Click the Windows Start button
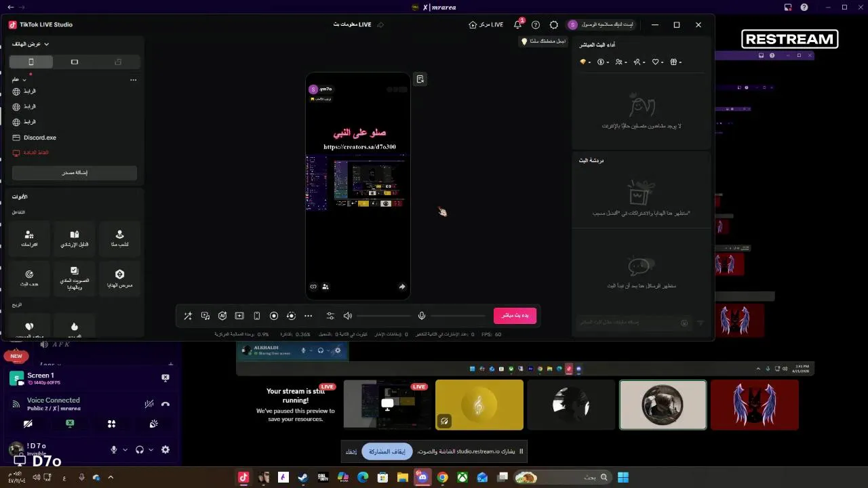The height and width of the screenshot is (488, 868). (623, 477)
